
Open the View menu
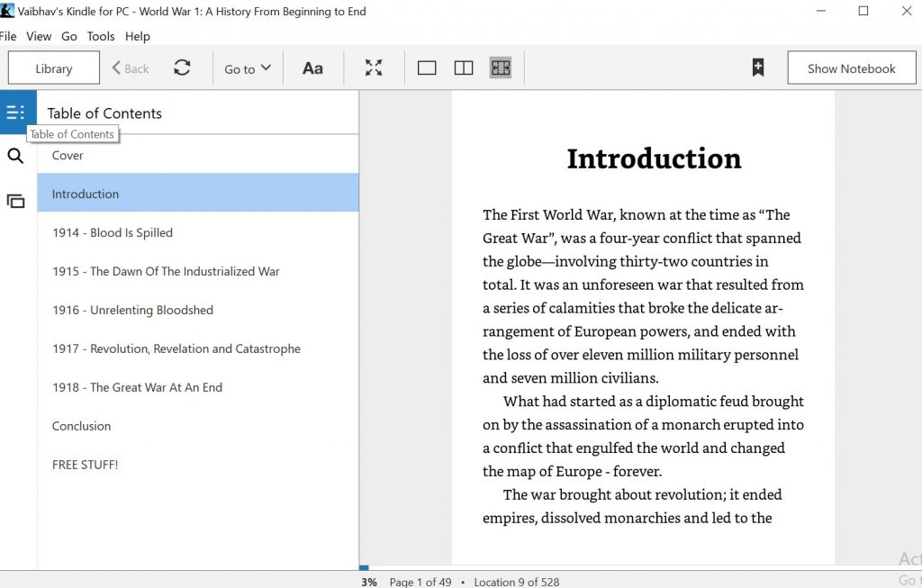(x=39, y=36)
